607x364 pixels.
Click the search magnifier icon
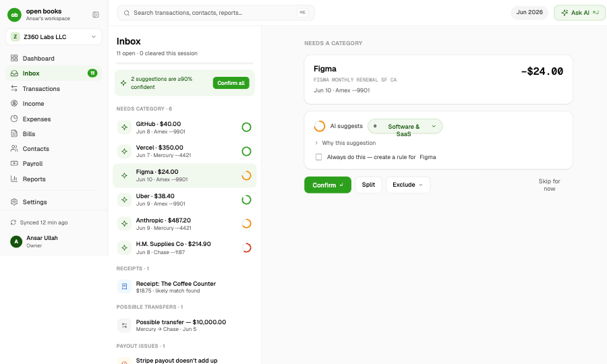pyautogui.click(x=127, y=13)
